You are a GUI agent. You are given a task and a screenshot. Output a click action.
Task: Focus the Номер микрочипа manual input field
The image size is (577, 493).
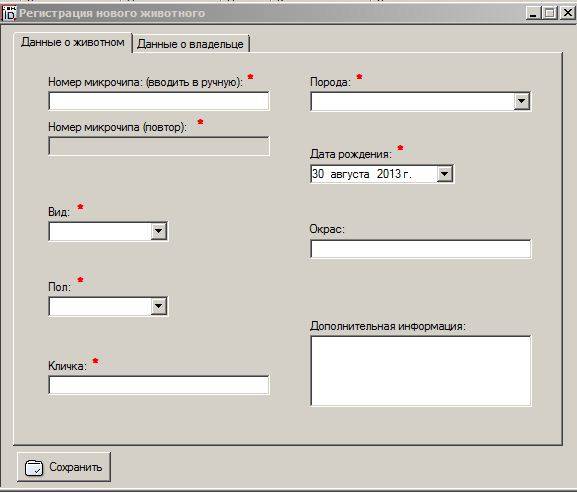[x=159, y=101]
